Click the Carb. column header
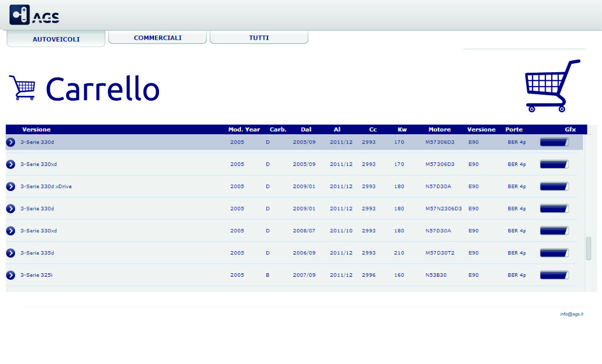This screenshot has height=364, width=602. click(x=278, y=129)
